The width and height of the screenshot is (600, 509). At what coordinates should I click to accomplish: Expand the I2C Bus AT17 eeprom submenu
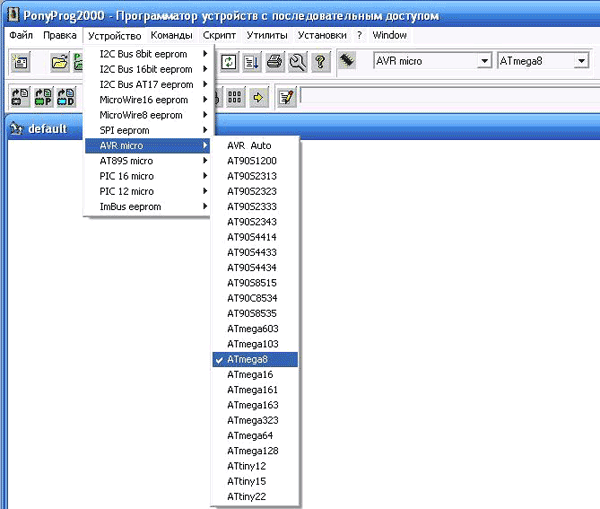click(147, 85)
